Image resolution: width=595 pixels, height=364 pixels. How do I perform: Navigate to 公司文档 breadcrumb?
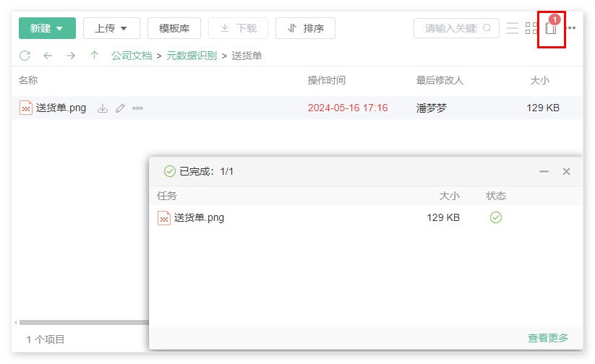132,56
